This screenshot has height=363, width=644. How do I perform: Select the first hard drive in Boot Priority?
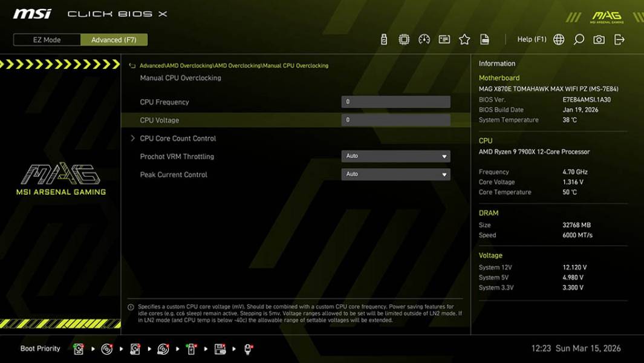click(x=79, y=349)
